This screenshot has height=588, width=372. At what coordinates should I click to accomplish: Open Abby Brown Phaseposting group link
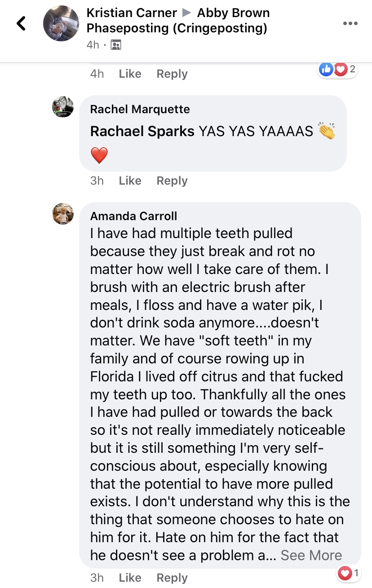tap(178, 21)
